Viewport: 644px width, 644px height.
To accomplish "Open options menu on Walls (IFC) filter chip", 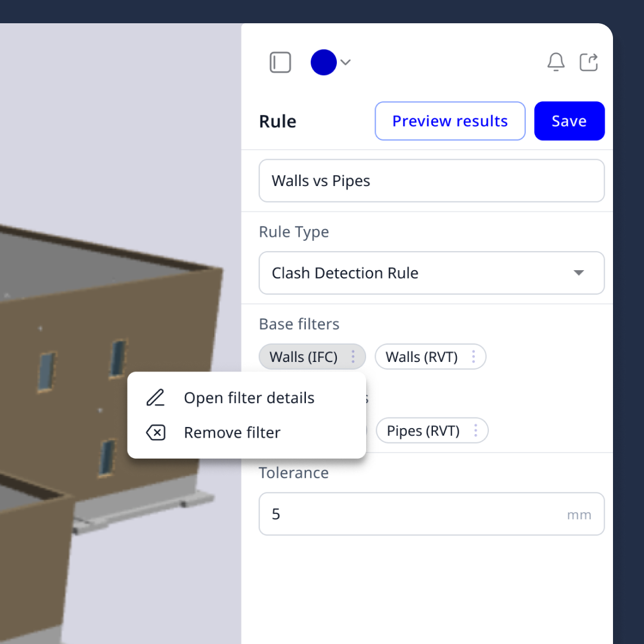I will pos(354,357).
